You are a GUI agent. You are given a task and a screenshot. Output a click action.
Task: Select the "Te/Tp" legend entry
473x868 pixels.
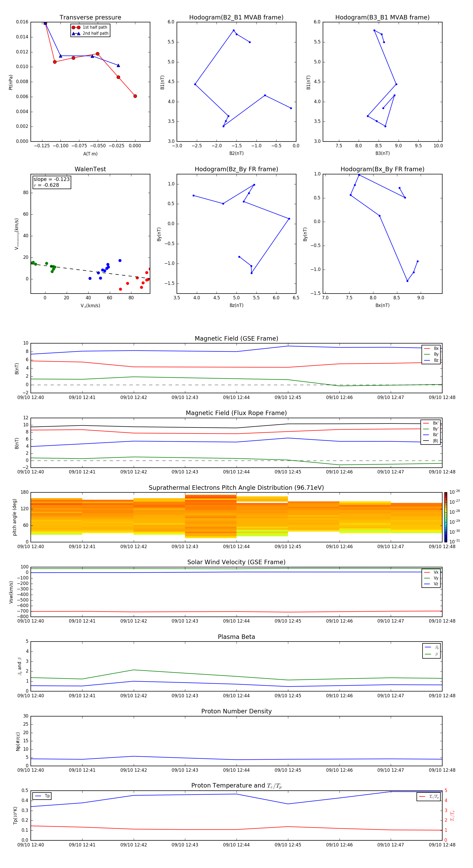pos(429,796)
